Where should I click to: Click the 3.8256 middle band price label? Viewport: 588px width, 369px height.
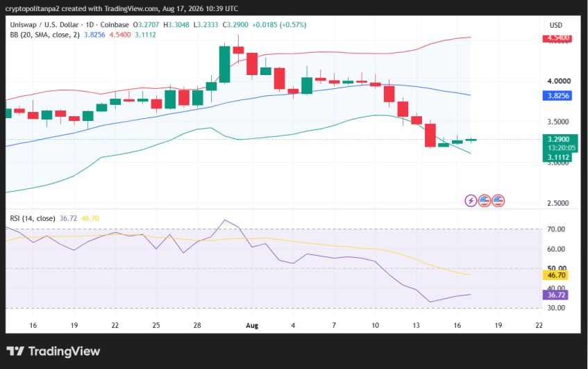[x=557, y=96]
